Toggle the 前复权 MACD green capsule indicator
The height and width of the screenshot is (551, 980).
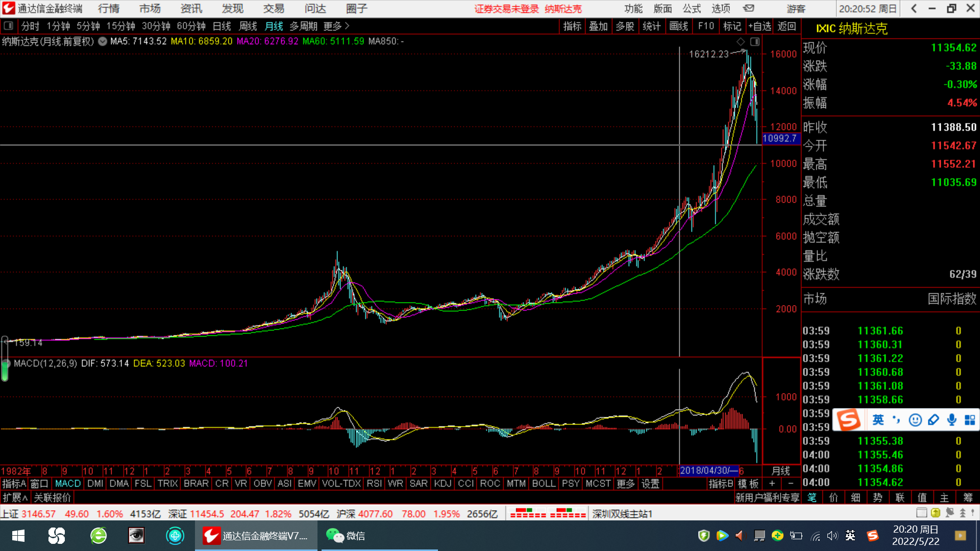pyautogui.click(x=5, y=370)
